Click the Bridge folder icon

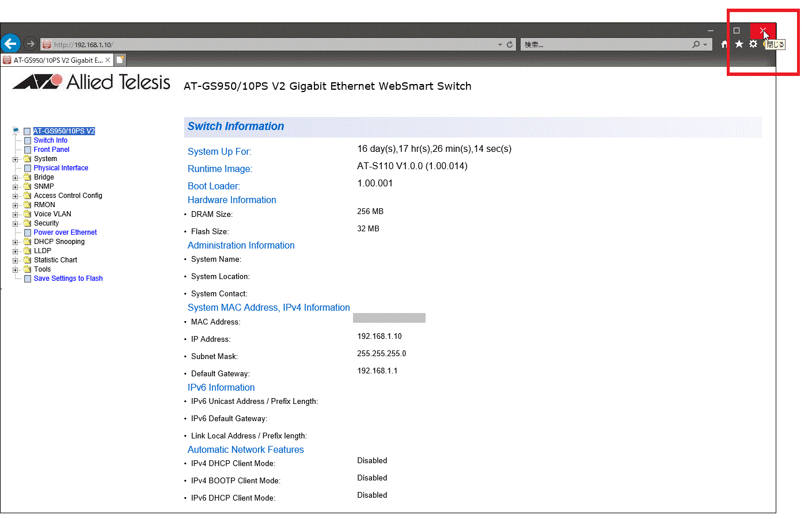(27, 177)
